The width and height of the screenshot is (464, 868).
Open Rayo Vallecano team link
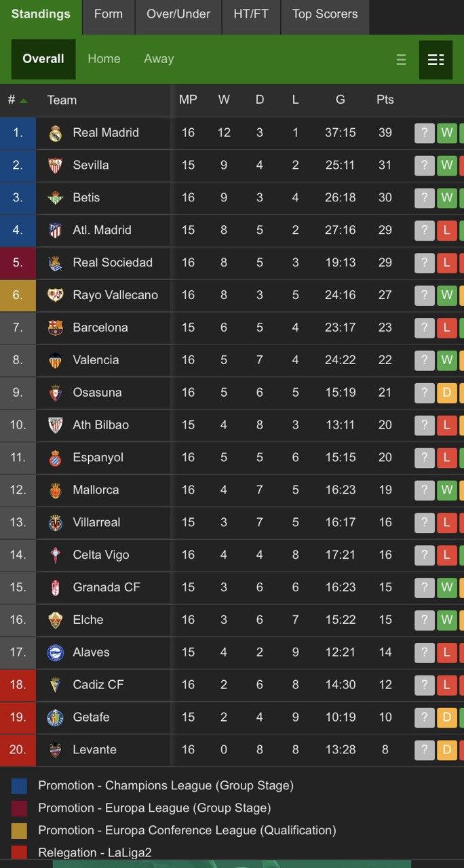[x=115, y=295]
